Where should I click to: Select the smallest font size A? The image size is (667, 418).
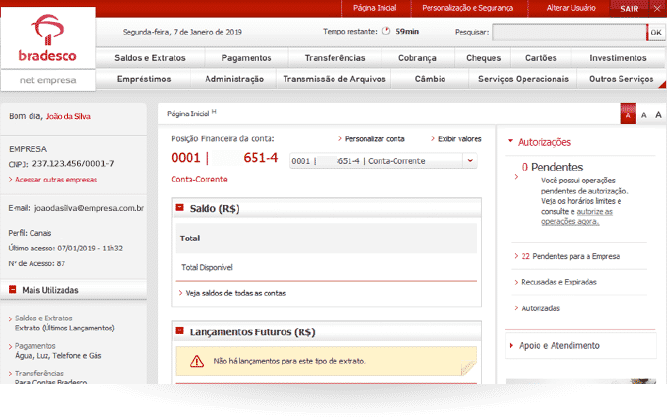[628, 115]
